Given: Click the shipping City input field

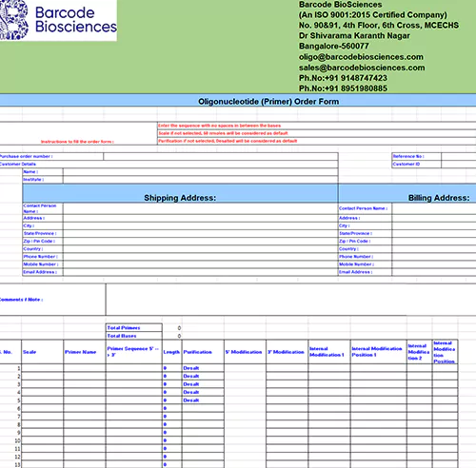Looking at the screenshot, I should click(x=201, y=225).
